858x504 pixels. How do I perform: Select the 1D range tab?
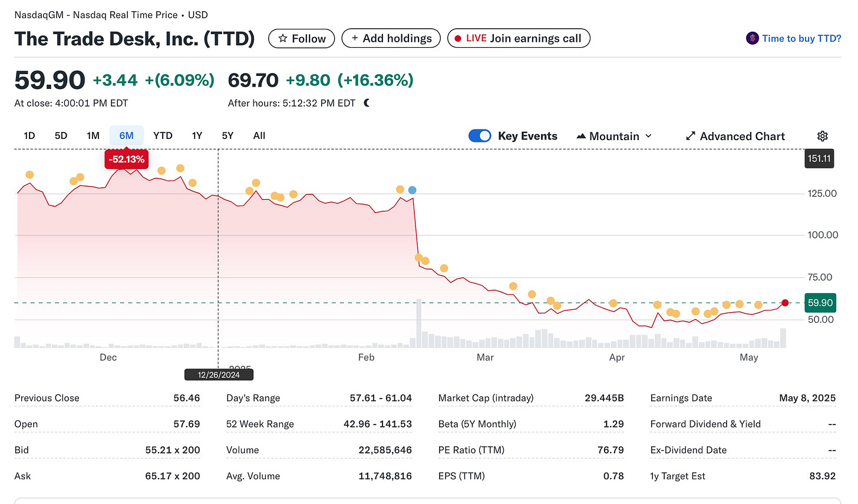(x=29, y=135)
